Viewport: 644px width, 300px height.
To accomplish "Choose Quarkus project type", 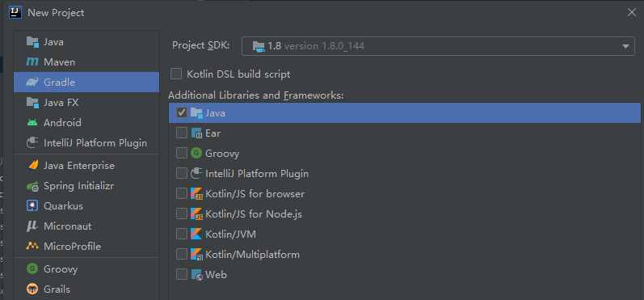I will (86, 206).
